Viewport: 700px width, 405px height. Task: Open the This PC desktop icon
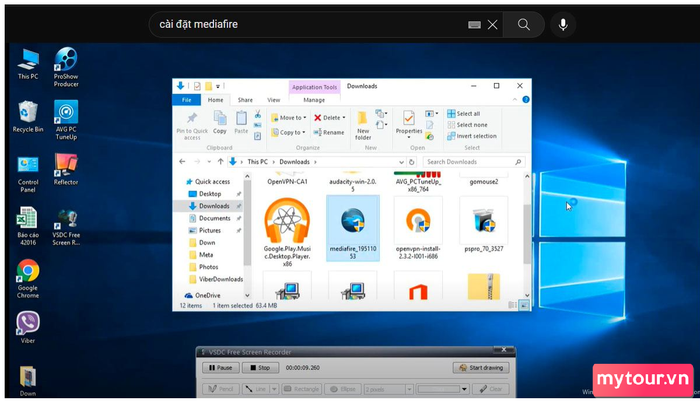[x=28, y=64]
